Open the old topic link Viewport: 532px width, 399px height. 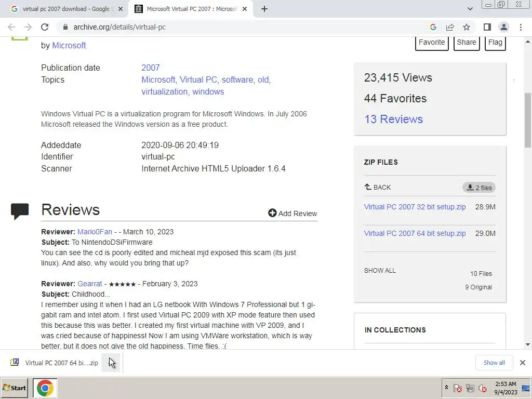point(263,79)
